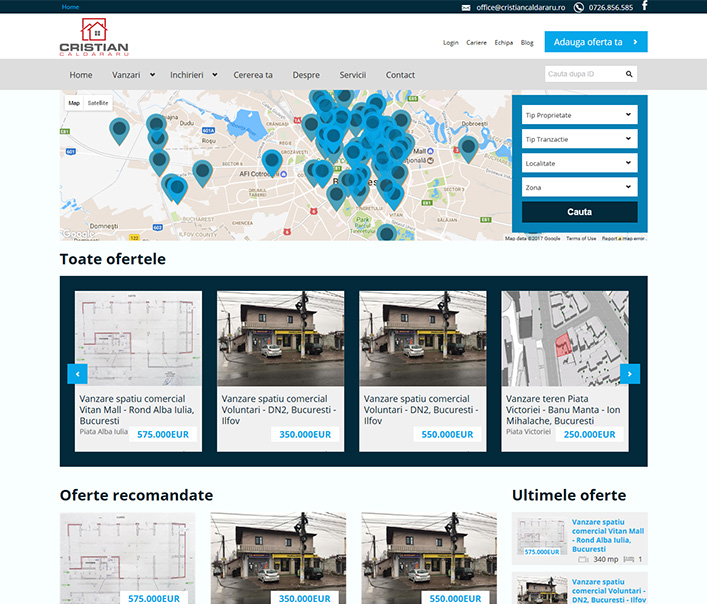
Task: Click the Facebook icon in top bar
Action: pos(644,6)
